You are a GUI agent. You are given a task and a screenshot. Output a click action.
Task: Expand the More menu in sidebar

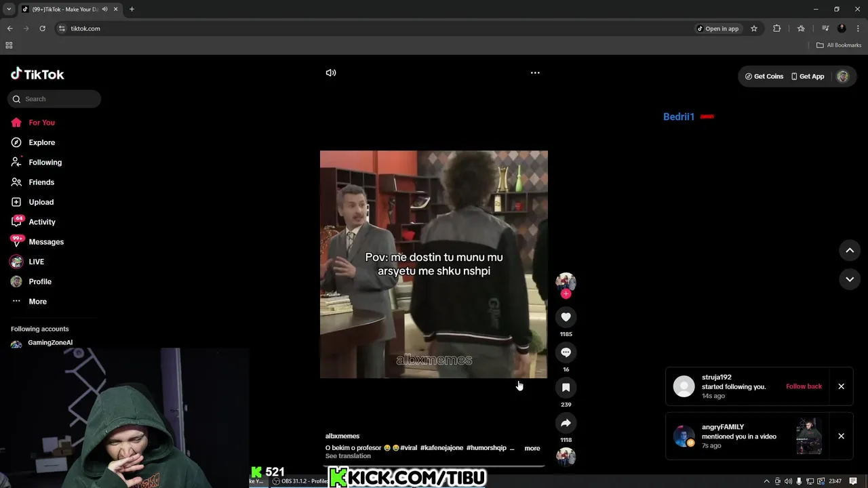tap(37, 302)
